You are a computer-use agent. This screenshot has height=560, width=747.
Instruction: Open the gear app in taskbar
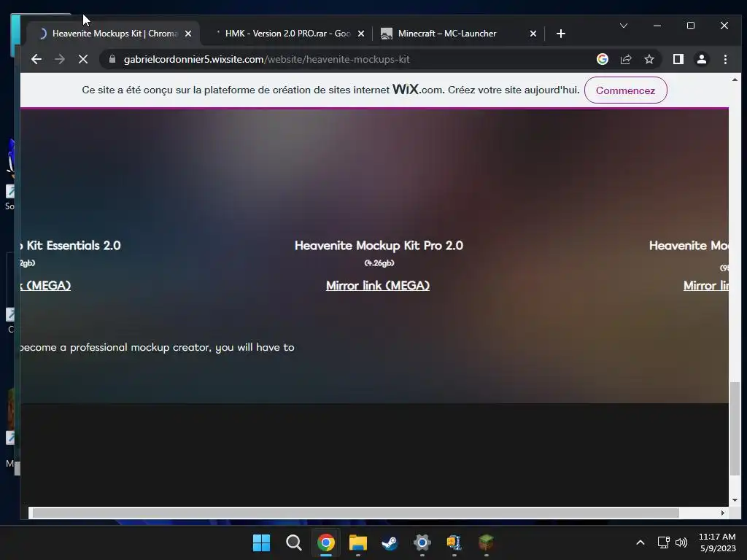(x=422, y=542)
